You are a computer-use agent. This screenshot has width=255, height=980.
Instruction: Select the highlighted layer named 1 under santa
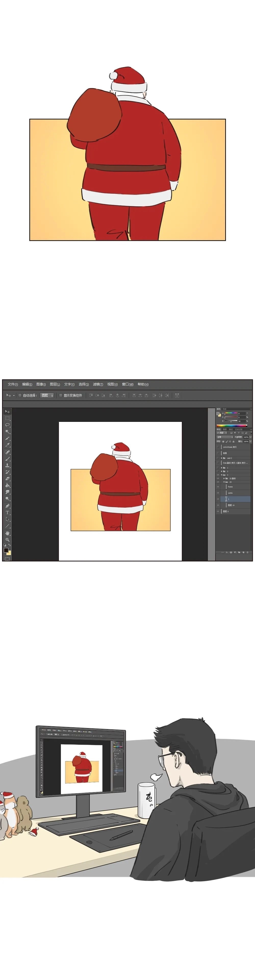click(235, 499)
